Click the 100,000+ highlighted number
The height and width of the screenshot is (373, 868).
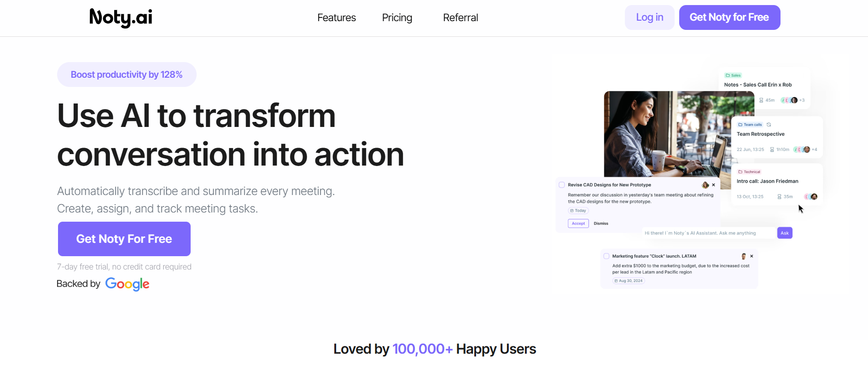(x=422, y=349)
